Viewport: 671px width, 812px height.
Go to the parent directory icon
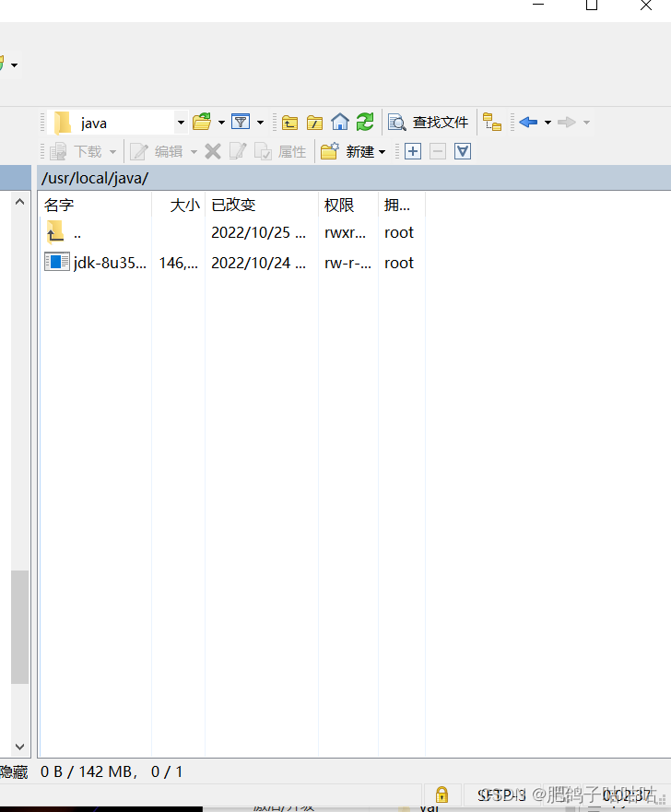click(x=290, y=123)
